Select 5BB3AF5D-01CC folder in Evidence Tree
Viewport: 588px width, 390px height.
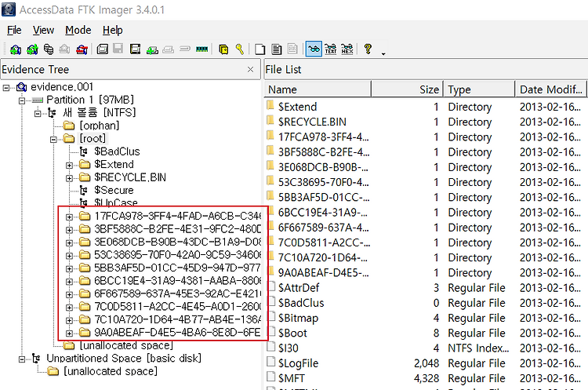point(177,268)
